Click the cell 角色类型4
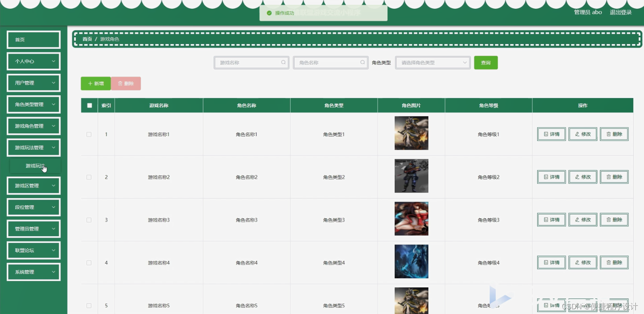The width and height of the screenshot is (644, 314). click(334, 263)
